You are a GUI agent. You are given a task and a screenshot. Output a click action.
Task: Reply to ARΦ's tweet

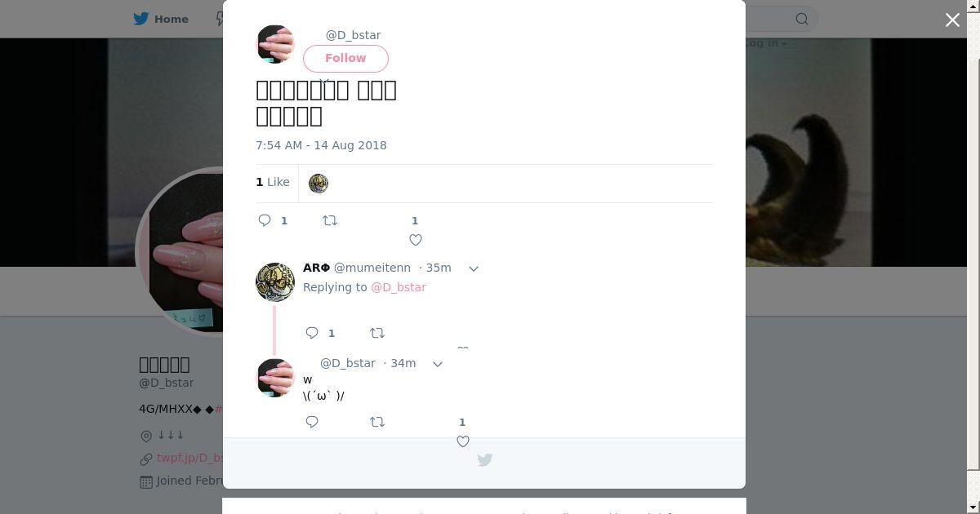tap(312, 333)
